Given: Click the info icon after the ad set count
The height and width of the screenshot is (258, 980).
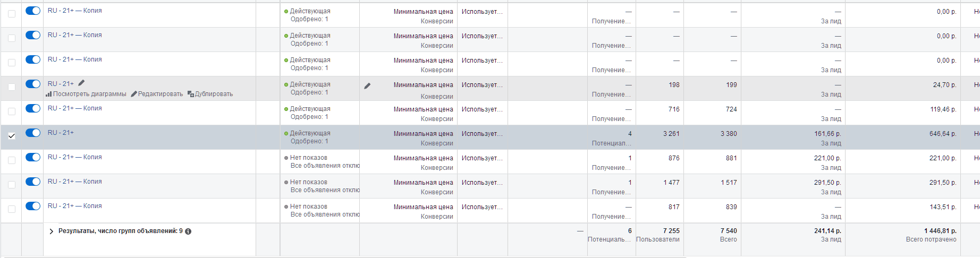Looking at the screenshot, I should click(188, 231).
